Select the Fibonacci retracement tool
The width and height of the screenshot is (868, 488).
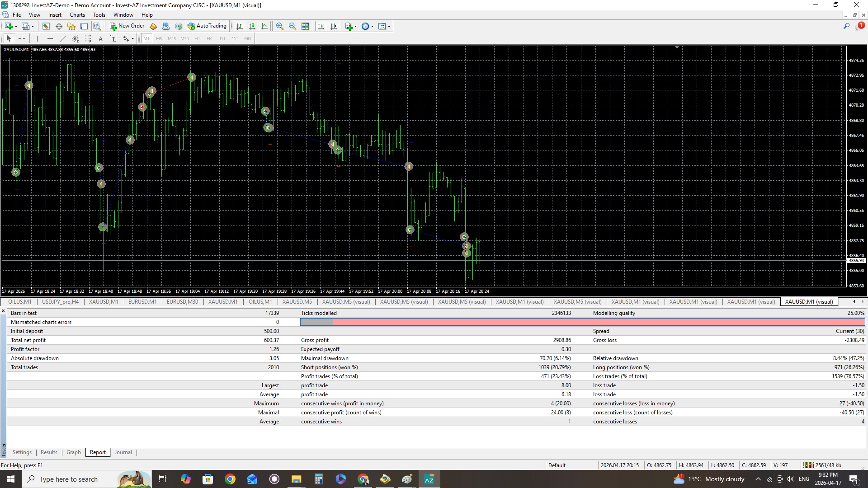tap(88, 38)
